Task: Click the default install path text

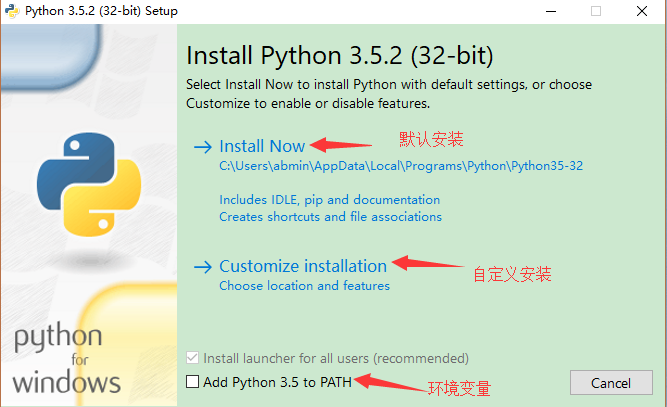Action: point(401,166)
